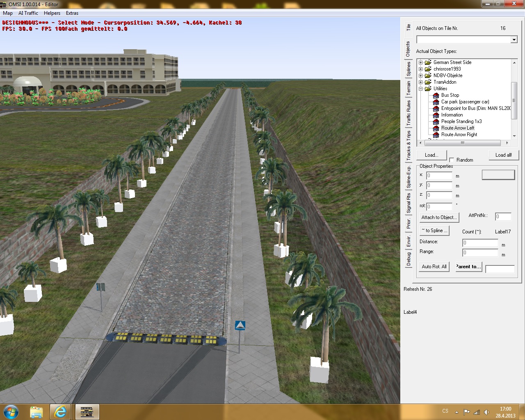
Task: Select the Car park (passenger car) icon
Action: click(x=436, y=102)
